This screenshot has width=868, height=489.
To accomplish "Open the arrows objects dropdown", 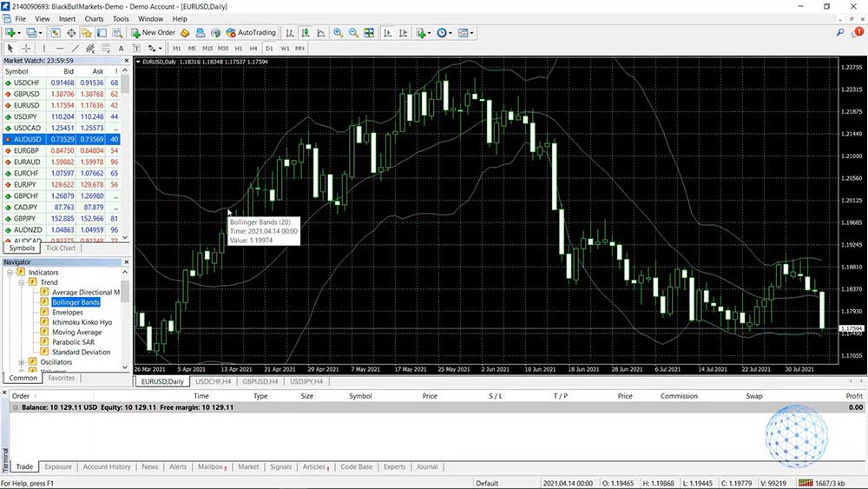I will (155, 49).
